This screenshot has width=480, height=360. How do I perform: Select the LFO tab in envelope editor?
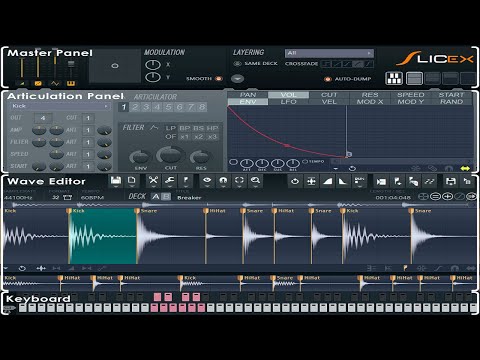tap(289, 102)
